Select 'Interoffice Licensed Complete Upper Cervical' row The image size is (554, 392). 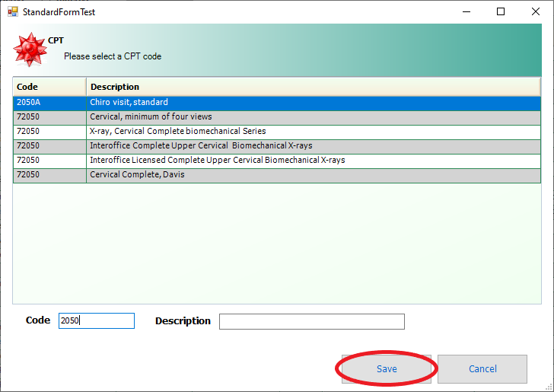pos(277,161)
